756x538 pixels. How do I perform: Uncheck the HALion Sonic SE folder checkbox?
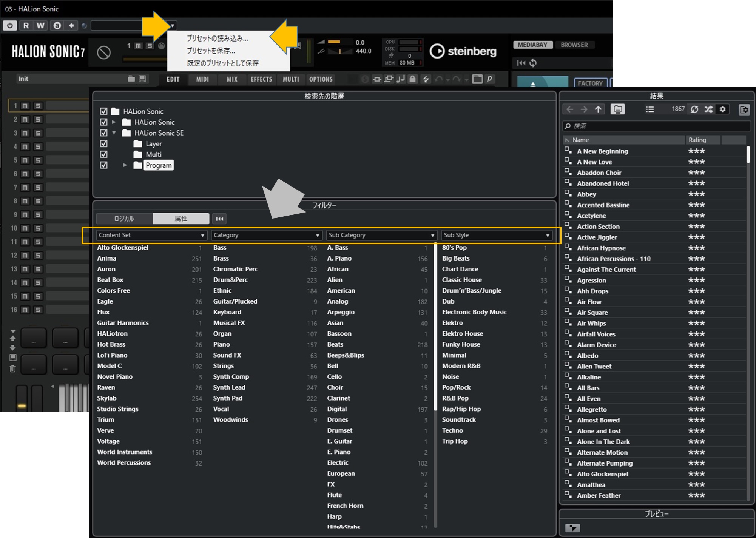tap(104, 133)
